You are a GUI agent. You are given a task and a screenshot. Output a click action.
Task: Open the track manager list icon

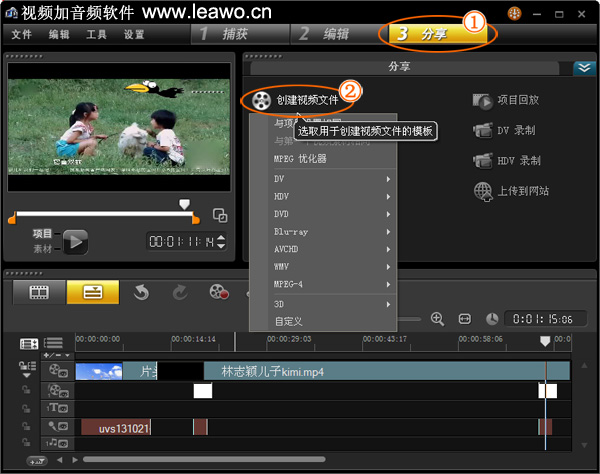(x=54, y=343)
